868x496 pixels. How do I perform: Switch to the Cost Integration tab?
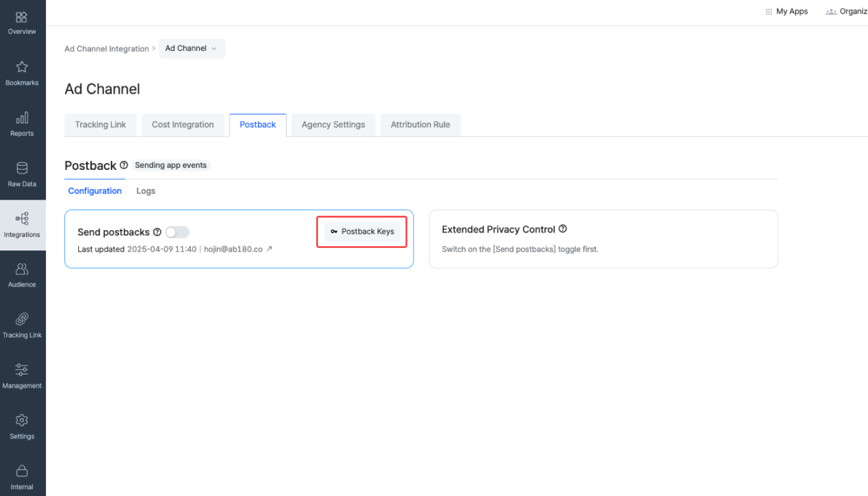point(183,125)
